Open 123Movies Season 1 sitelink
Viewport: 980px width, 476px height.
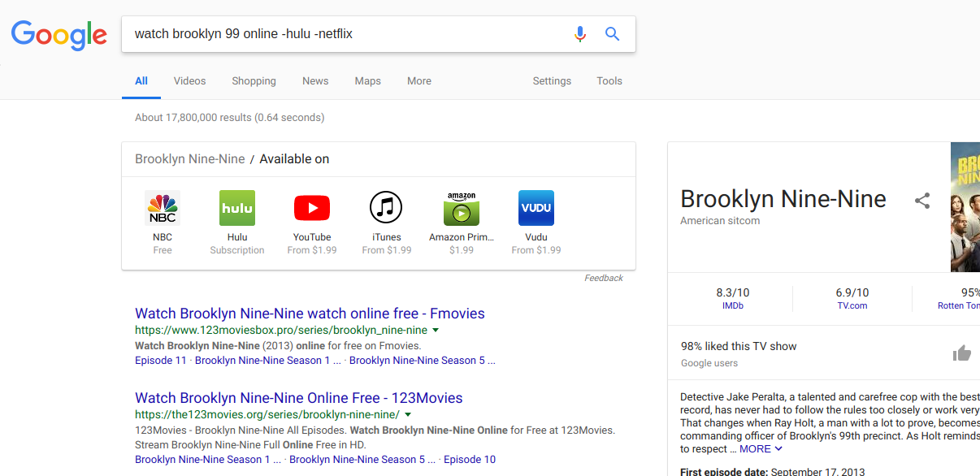point(208,460)
